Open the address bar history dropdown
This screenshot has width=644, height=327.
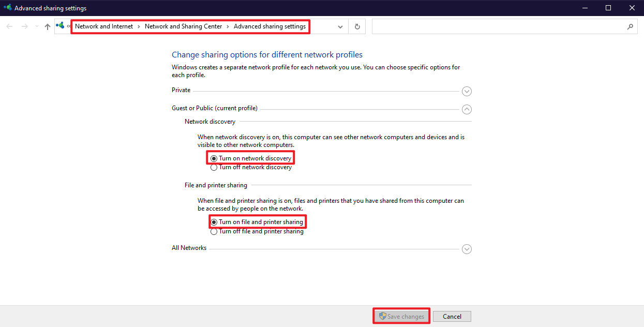click(340, 27)
